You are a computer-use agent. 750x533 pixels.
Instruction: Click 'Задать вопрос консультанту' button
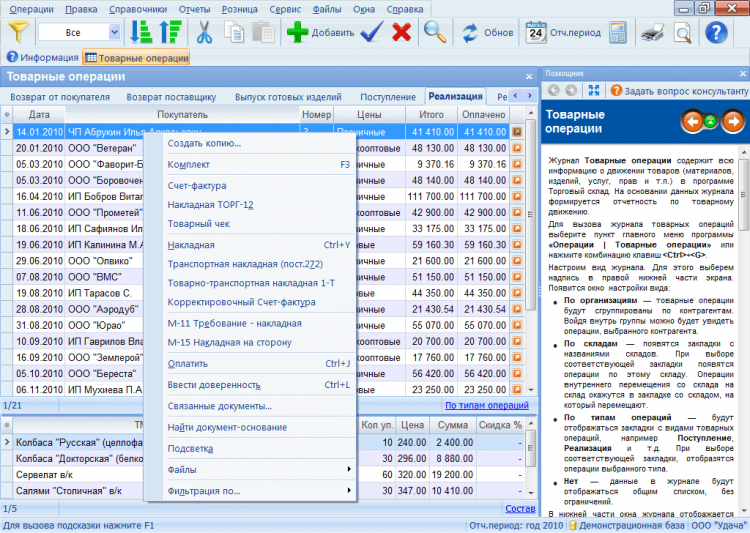[x=679, y=90]
